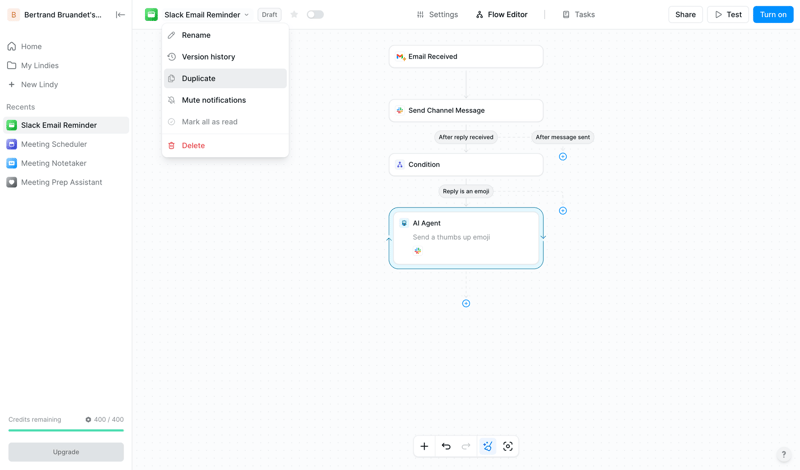
Task: Open Meeting Scheduler from Recents
Action: [66, 144]
